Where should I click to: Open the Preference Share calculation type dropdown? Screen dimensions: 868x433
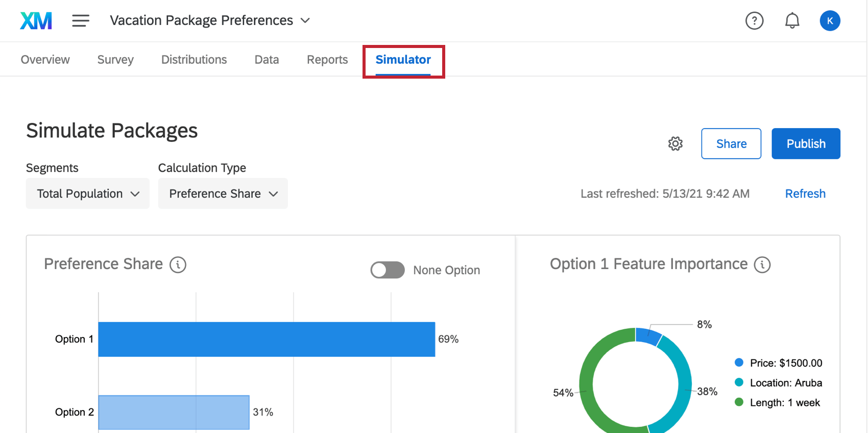tap(223, 194)
